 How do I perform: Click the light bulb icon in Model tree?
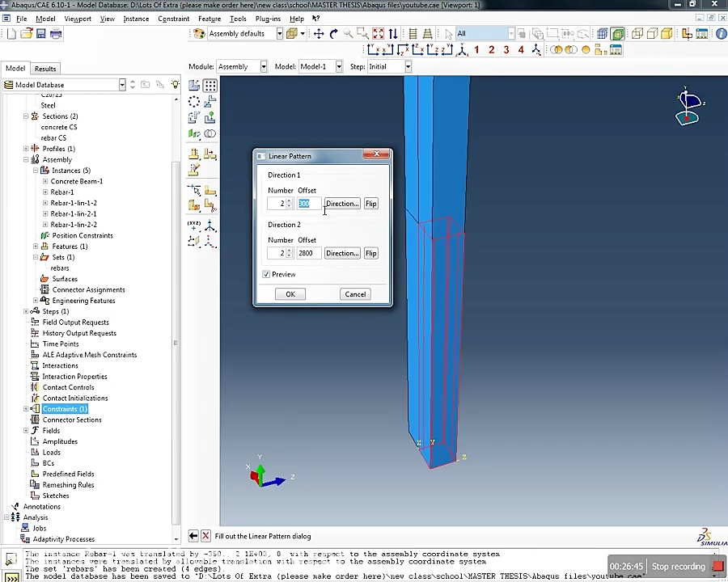pos(175,84)
